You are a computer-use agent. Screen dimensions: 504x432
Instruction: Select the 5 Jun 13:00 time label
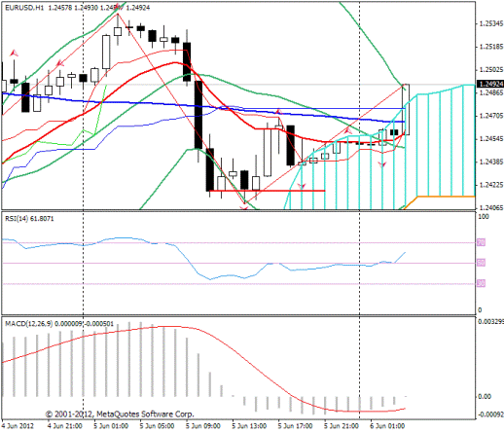coord(249,426)
